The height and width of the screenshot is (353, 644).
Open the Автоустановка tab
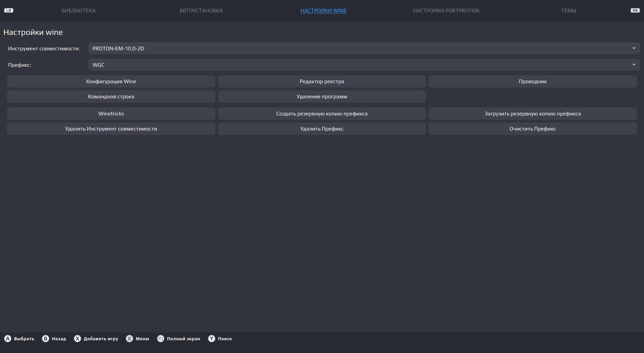tap(201, 11)
